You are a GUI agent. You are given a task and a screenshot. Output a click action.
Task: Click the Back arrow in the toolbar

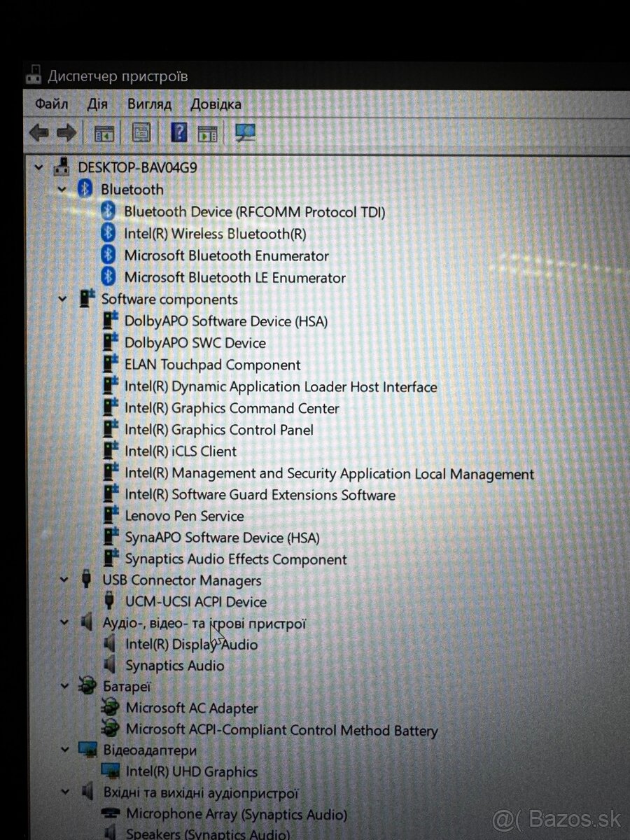click(x=38, y=132)
